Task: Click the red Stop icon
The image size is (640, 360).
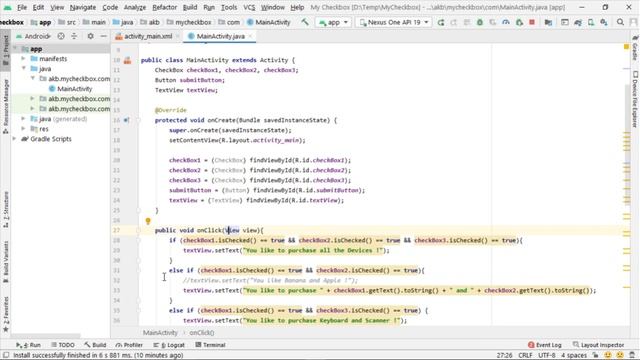Action: (x=532, y=22)
